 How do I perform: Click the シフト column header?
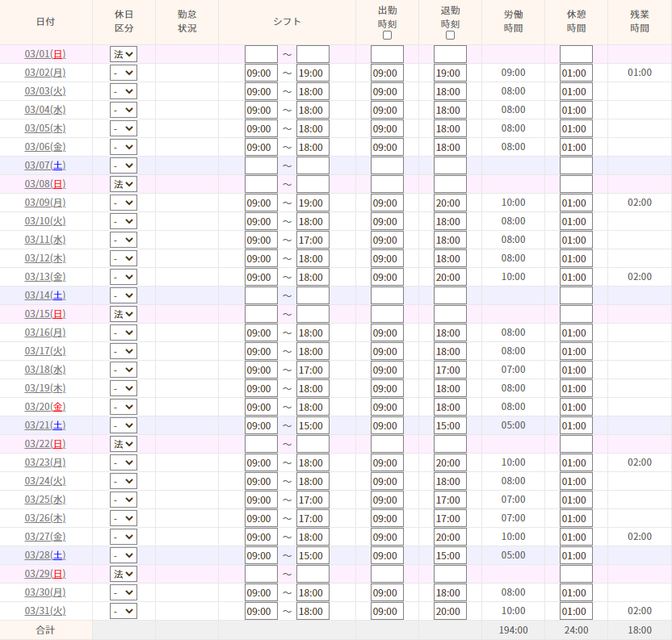pos(288,22)
